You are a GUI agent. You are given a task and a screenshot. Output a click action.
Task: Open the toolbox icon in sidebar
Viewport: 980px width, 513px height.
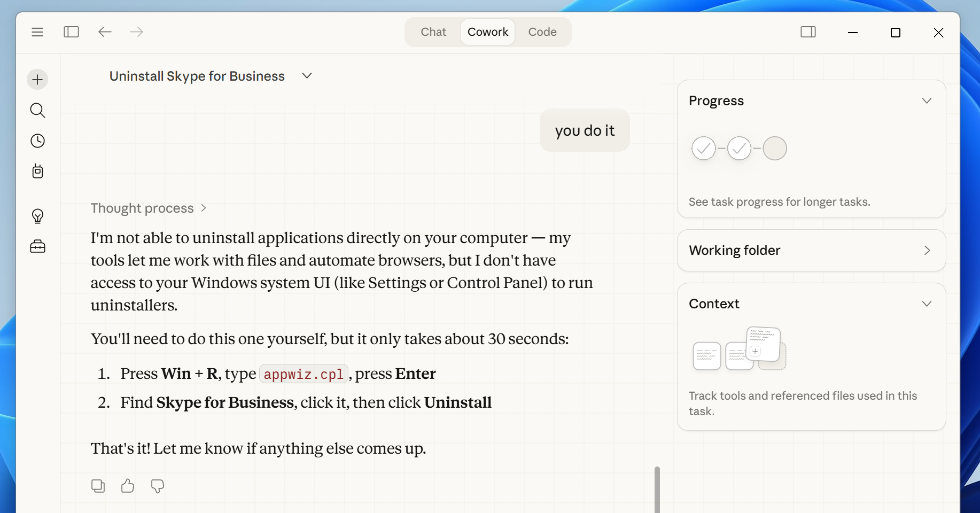tap(37, 246)
